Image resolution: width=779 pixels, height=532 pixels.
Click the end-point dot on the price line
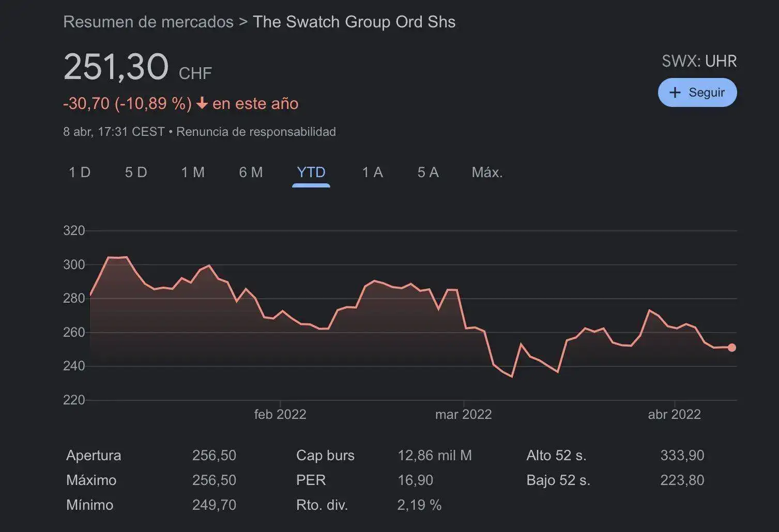[731, 348]
